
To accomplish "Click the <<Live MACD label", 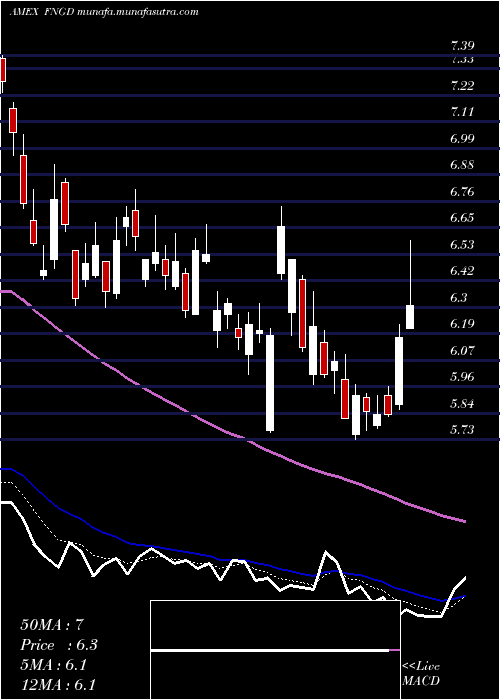I will coord(421,674).
